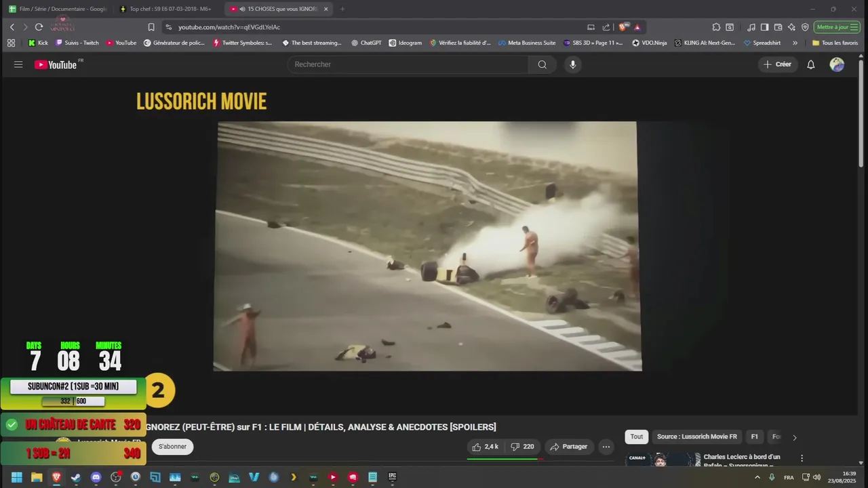Open the volume control in system tray
Image resolution: width=868 pixels, height=488 pixels.
tap(816, 477)
